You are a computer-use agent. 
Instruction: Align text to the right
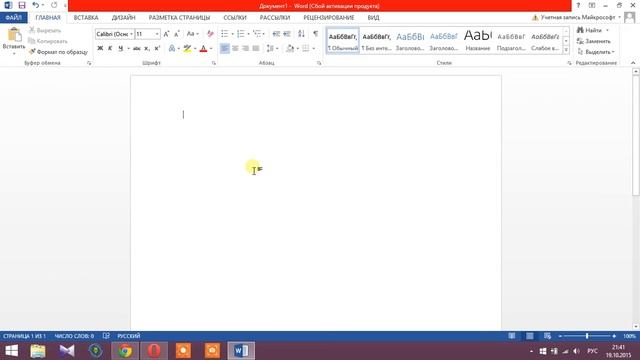coord(245,49)
